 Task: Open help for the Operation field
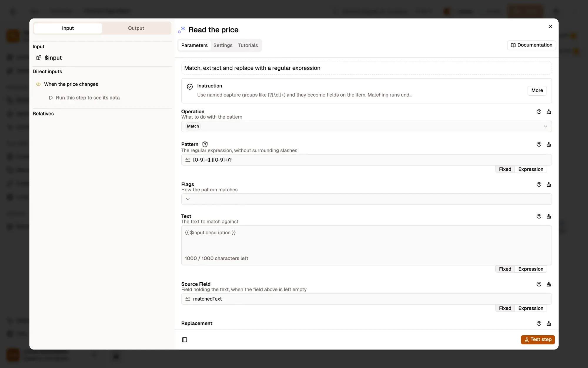pyautogui.click(x=539, y=112)
